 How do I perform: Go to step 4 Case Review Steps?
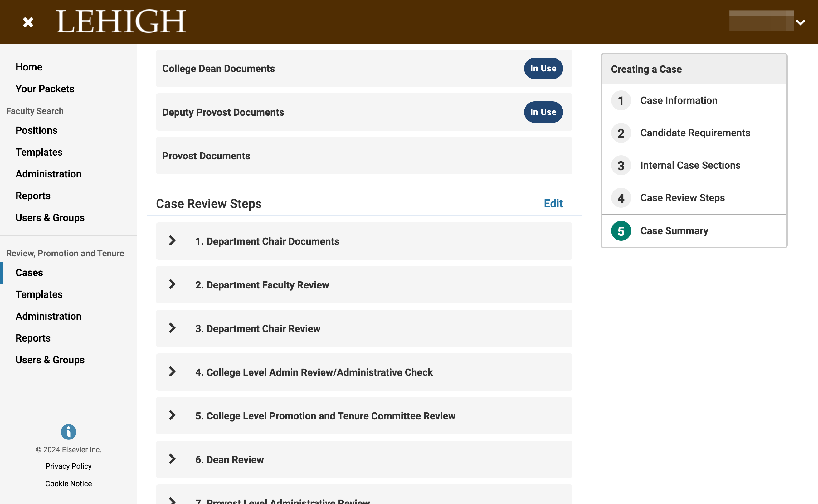(682, 198)
